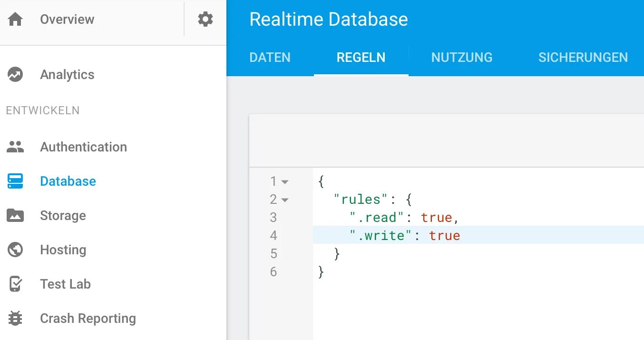The height and width of the screenshot is (340, 644).
Task: Open Authentication in the sidebar
Action: click(83, 147)
